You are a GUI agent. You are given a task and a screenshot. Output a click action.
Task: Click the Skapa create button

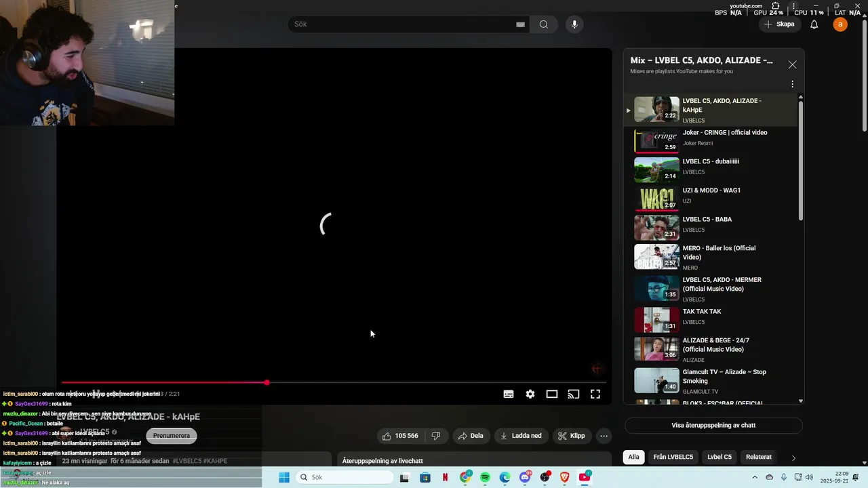779,24
